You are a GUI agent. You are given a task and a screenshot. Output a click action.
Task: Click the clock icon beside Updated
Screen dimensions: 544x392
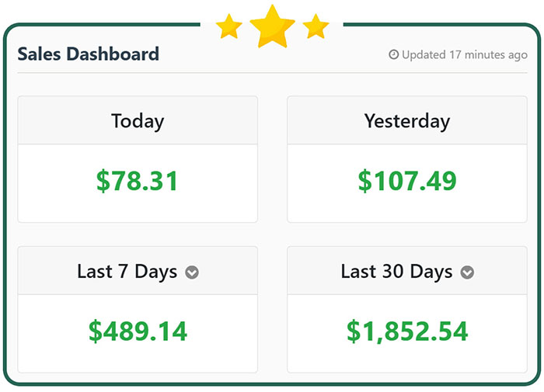(x=393, y=55)
